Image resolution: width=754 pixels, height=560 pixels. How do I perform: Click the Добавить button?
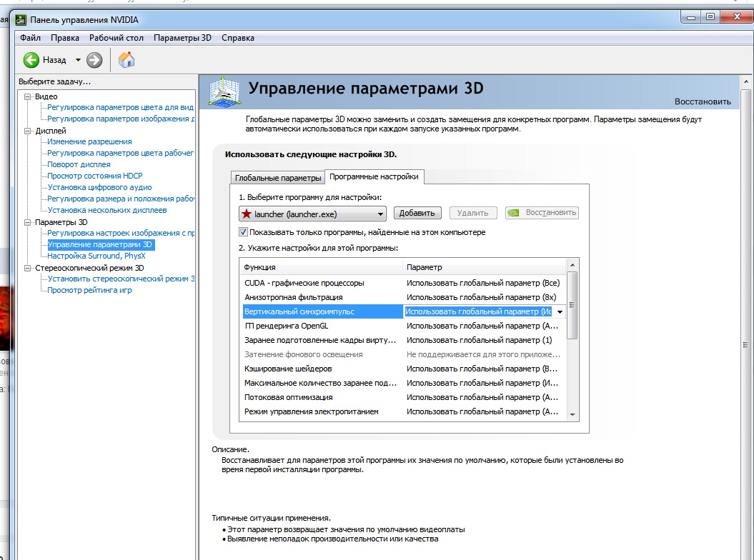point(417,213)
